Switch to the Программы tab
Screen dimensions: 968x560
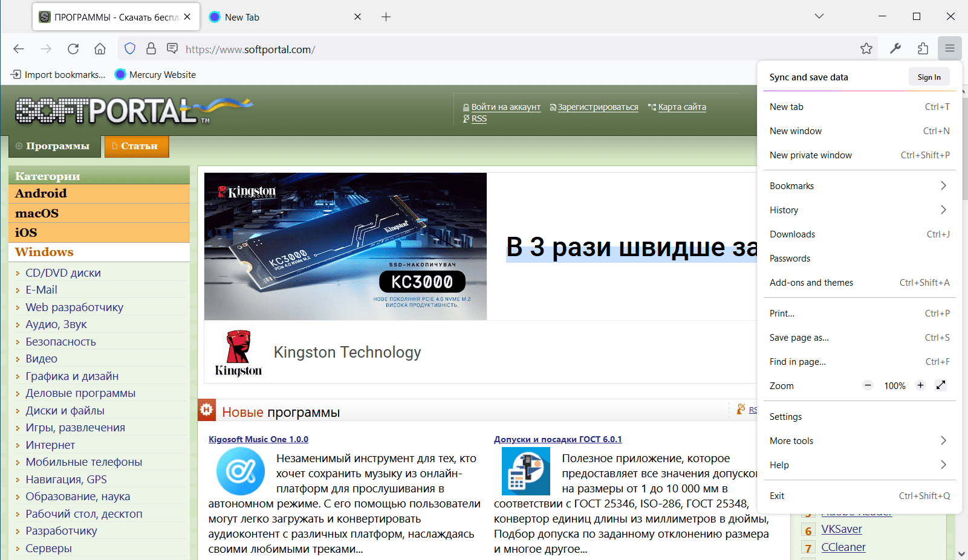[54, 146]
